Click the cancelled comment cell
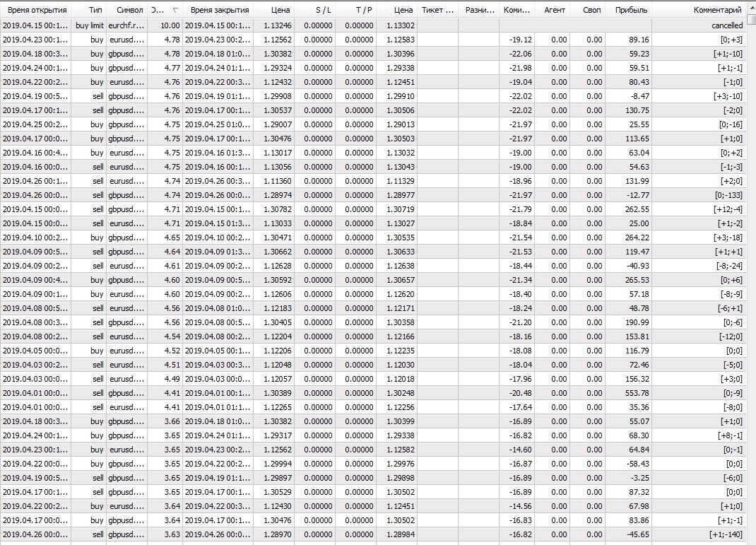Screen dimensions: 756x545 [699, 25]
